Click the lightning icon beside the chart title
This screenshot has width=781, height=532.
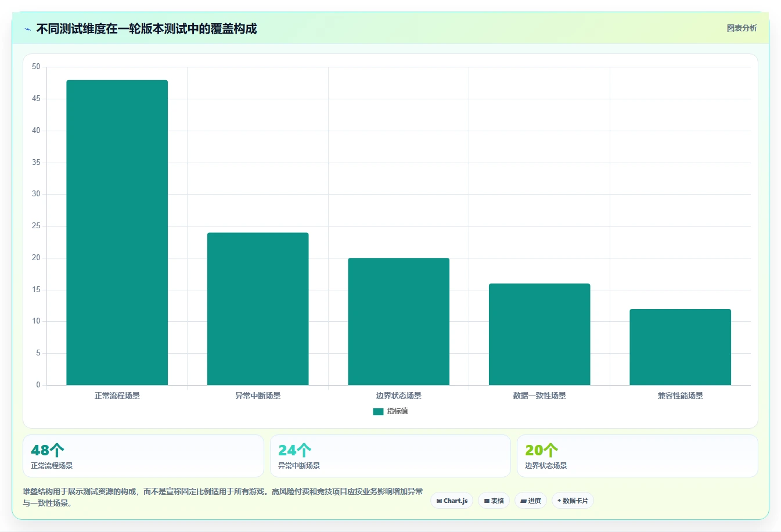27,29
